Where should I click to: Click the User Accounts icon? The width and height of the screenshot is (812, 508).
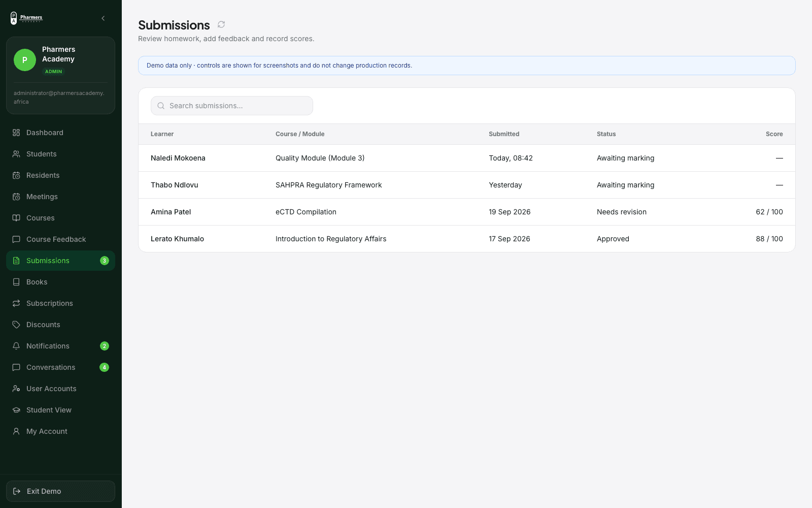click(16, 389)
